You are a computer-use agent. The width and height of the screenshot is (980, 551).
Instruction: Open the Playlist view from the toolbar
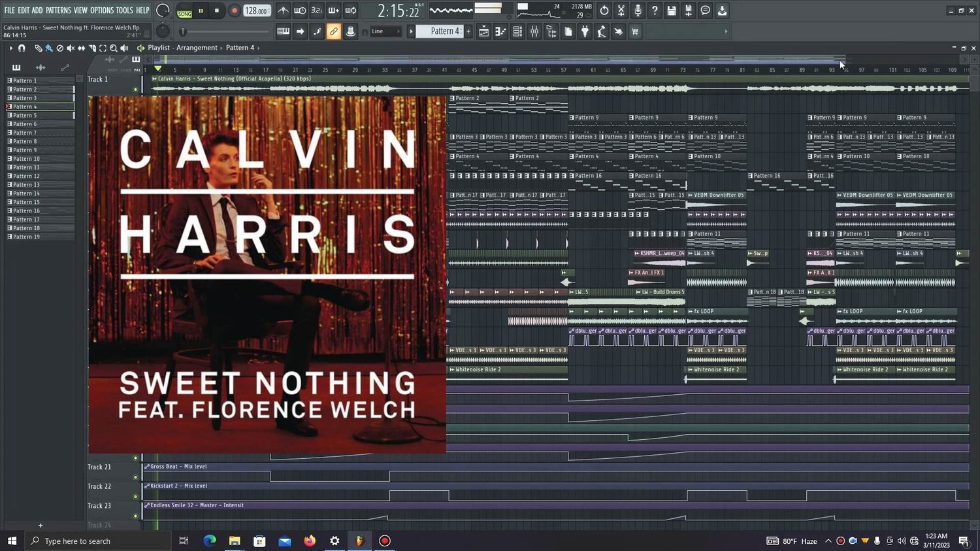483,31
